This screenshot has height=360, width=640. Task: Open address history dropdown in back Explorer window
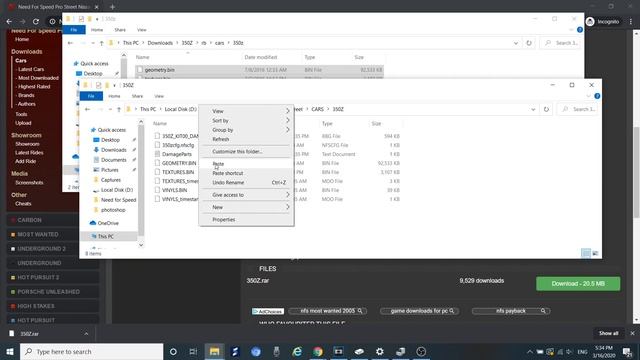point(516,43)
